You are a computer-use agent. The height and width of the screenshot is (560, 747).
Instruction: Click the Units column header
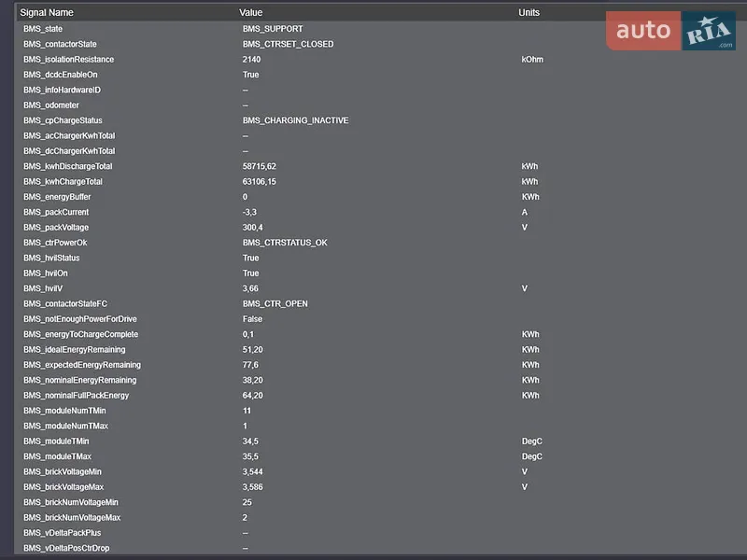(x=529, y=13)
